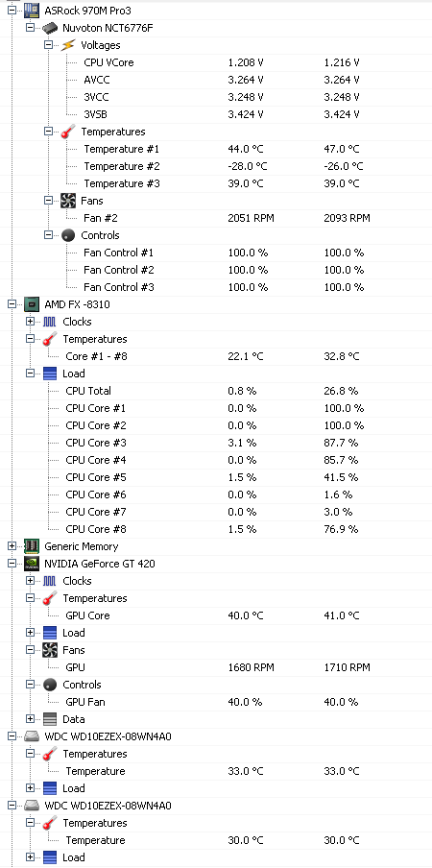Click the motherboard Fans icon
The width and height of the screenshot is (432, 868).
click(68, 201)
